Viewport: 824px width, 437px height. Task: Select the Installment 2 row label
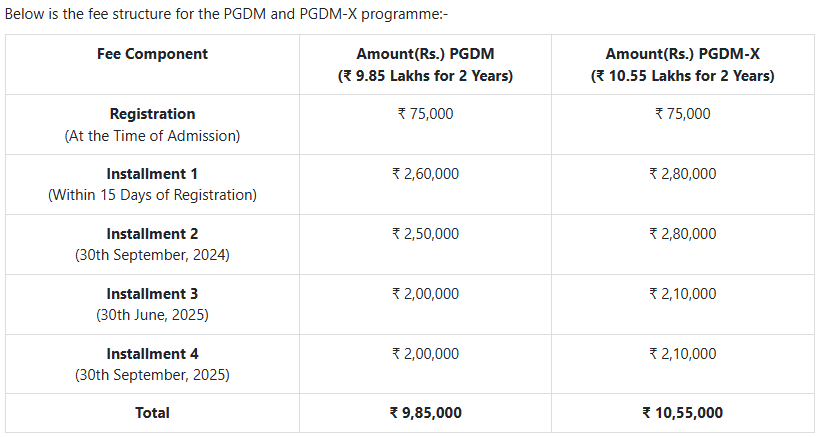[152, 234]
